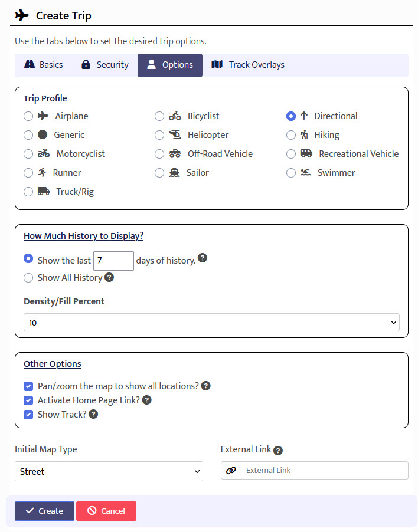Click the help icon beside days of history
Viewport: 418px width, 532px height.
pos(203,258)
